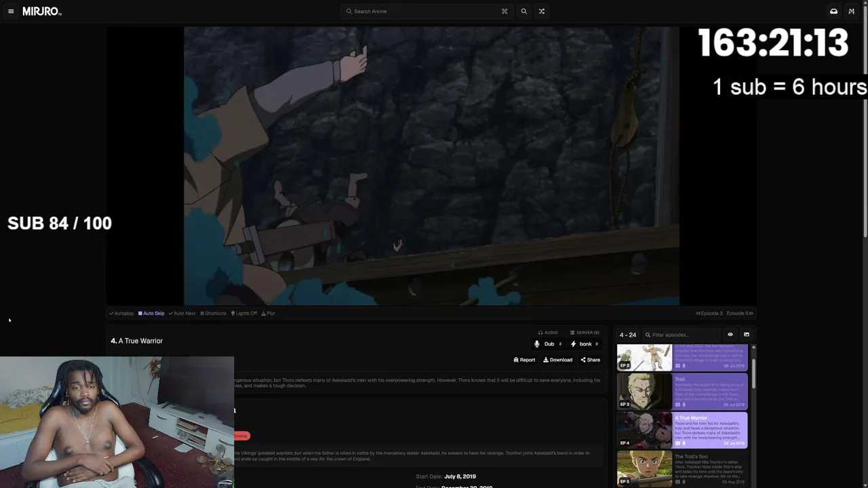Click the 4. A True Warrior episode title
The height and width of the screenshot is (488, 868).
(137, 341)
